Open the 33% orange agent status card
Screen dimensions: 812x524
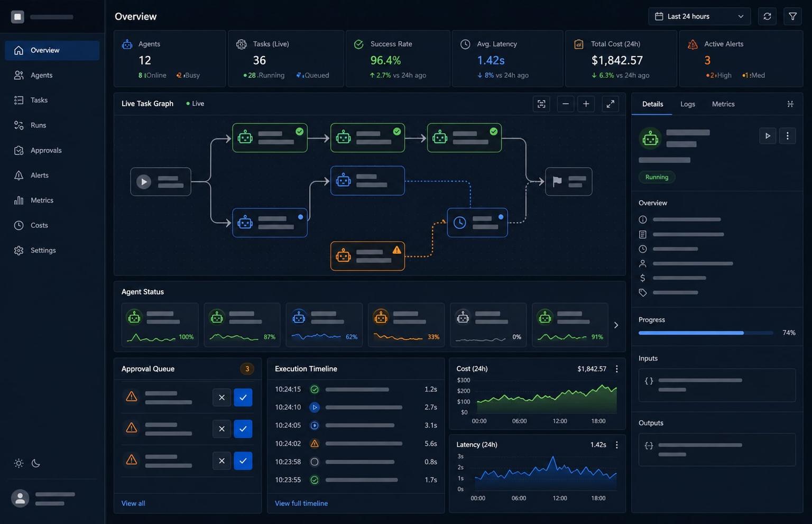pyautogui.click(x=406, y=325)
